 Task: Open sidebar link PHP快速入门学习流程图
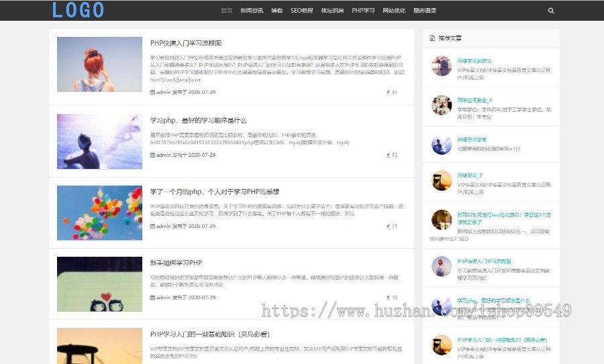(x=484, y=261)
